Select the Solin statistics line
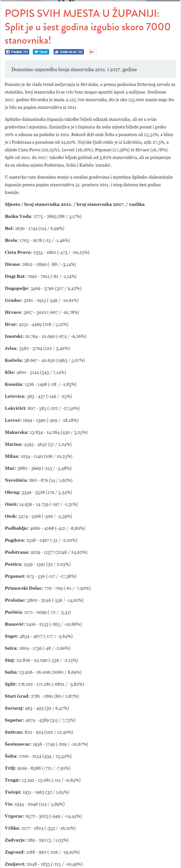The height and width of the screenshot is (868, 181). 43,672
